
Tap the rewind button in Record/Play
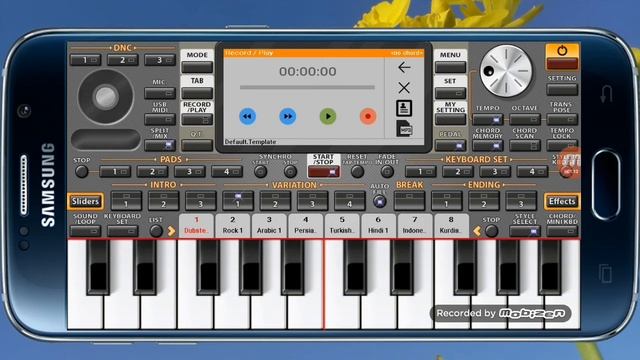(247, 116)
